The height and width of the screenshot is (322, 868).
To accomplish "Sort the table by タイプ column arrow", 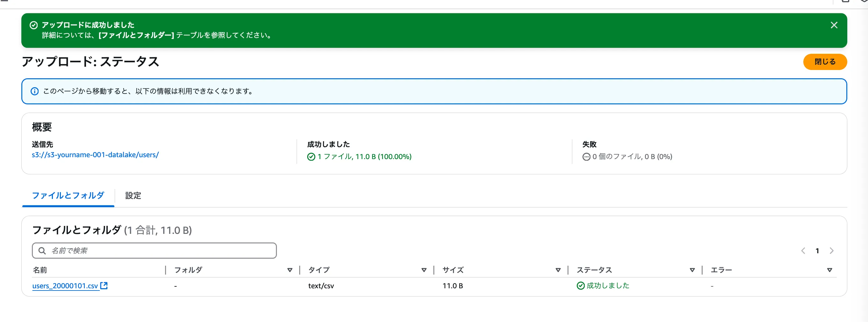I will click(x=423, y=270).
